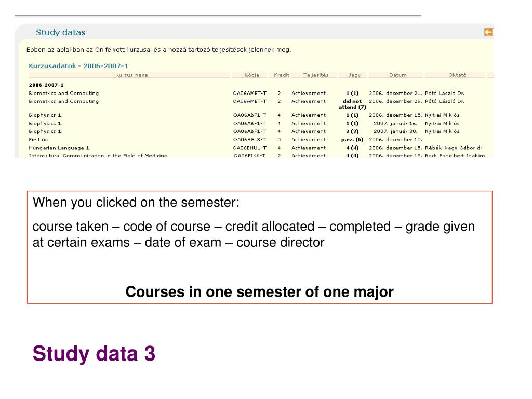This screenshot has height=399, width=532.
Task: Sort by the Oktató column header
Action: [457, 75]
